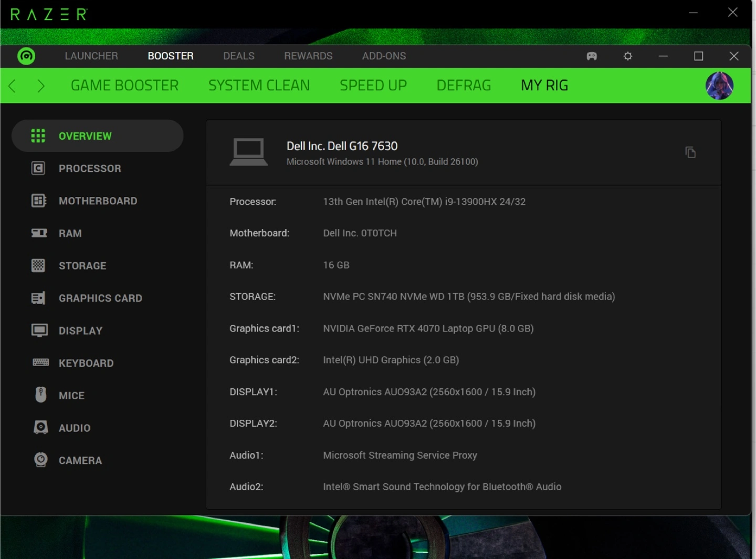Go back with the left arrow
The width and height of the screenshot is (756, 559).
[x=12, y=86]
